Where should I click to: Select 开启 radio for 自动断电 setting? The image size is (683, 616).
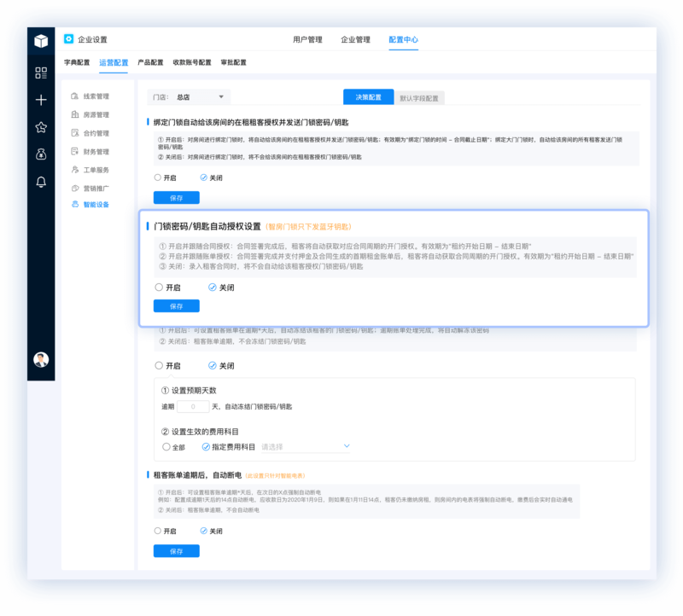point(158,531)
